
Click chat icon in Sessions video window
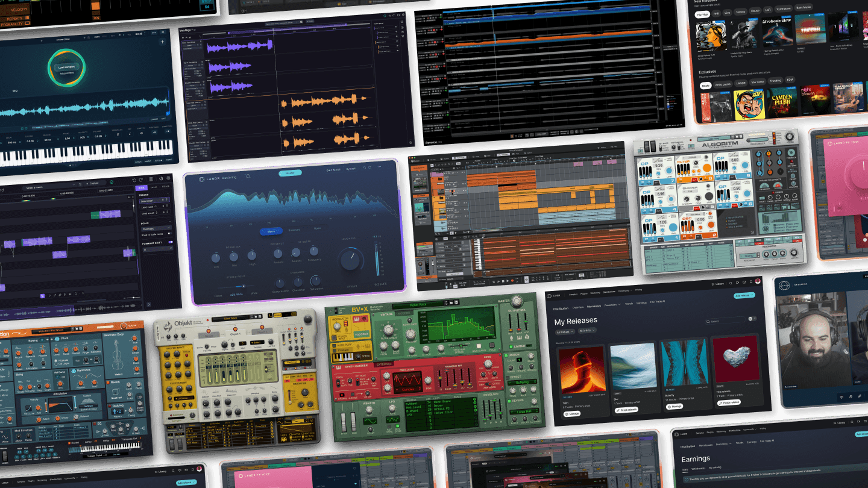pos(841,397)
